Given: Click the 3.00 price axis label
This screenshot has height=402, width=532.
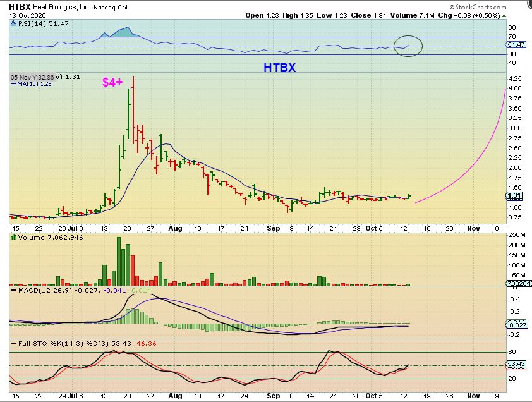Looking at the screenshot, I should click(x=515, y=128).
